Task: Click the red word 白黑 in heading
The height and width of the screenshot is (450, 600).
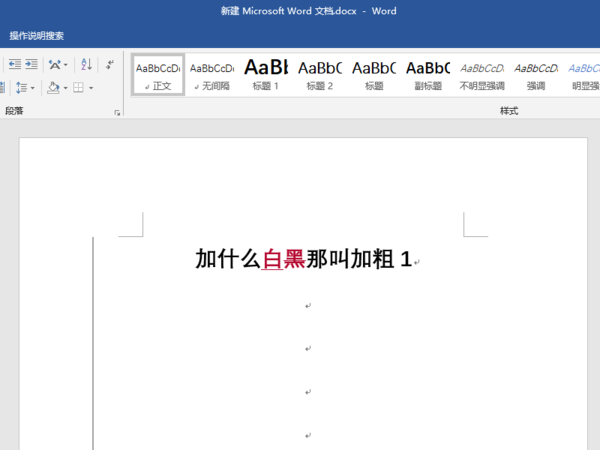Action: click(284, 259)
